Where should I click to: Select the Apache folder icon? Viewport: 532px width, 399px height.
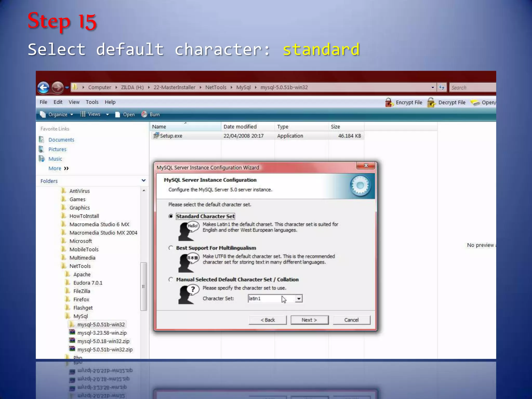[68, 274]
